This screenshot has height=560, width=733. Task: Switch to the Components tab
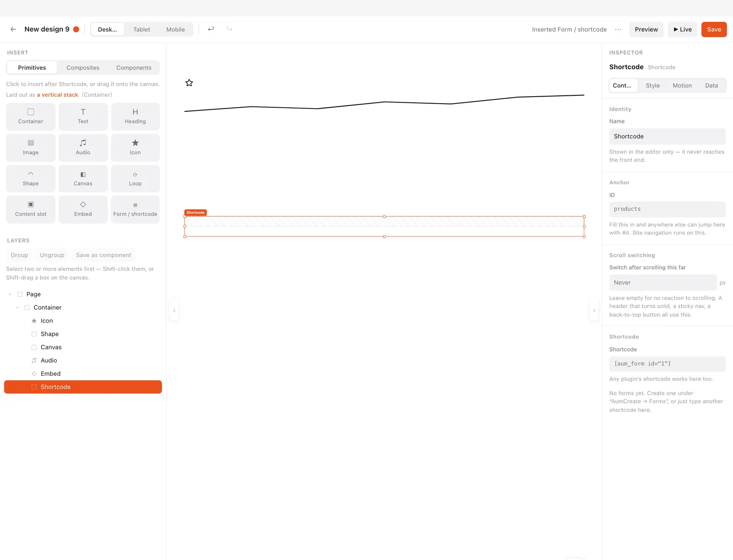(134, 67)
